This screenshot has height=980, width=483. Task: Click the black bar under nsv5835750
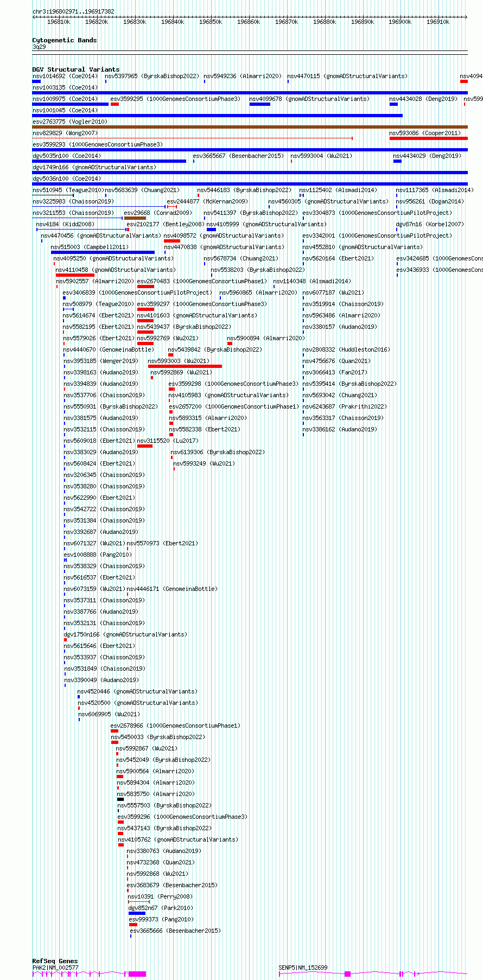(x=120, y=799)
